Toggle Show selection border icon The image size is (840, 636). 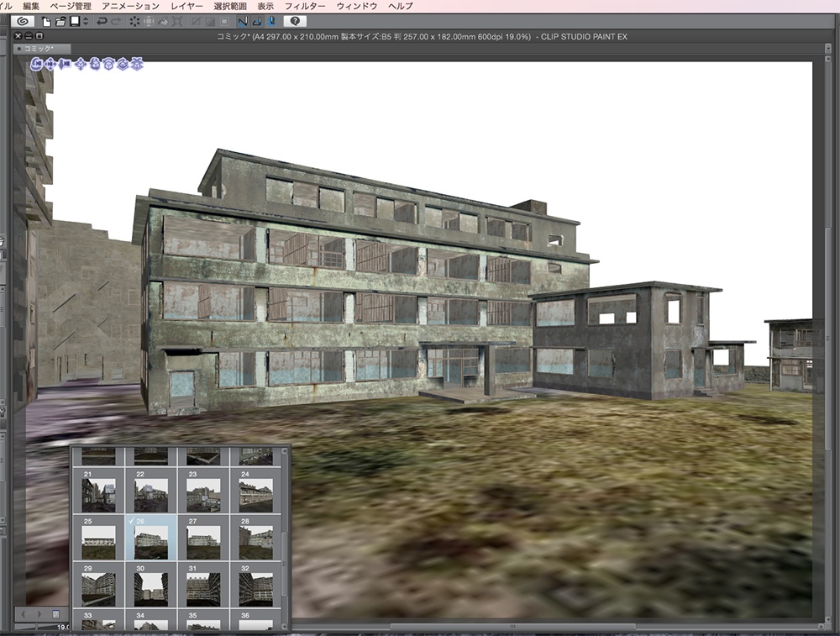click(224, 22)
